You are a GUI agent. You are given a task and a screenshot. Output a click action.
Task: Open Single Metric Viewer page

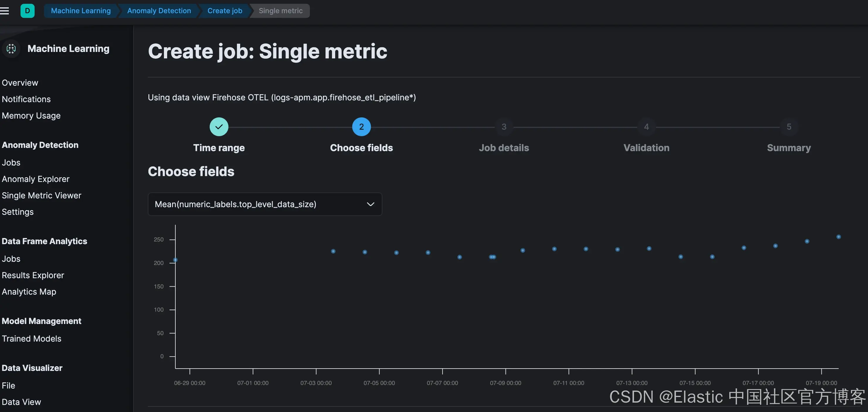point(41,195)
